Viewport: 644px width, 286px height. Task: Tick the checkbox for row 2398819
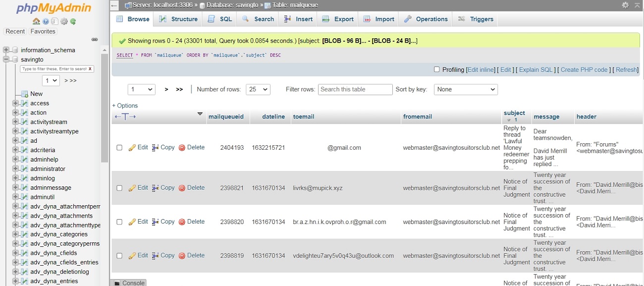click(119, 256)
